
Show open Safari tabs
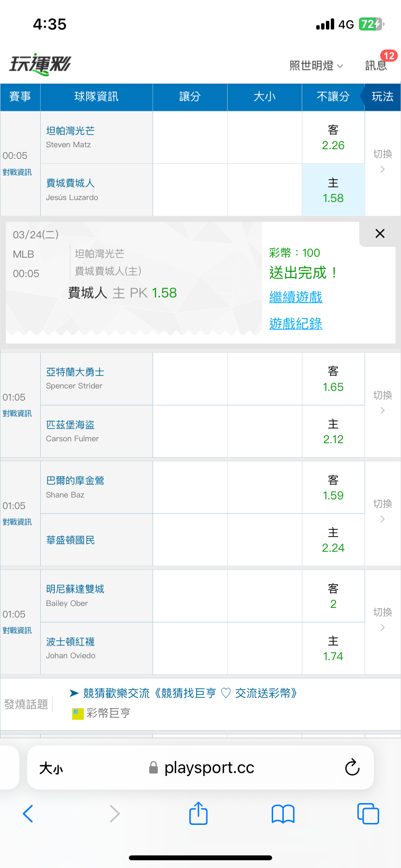(368, 813)
